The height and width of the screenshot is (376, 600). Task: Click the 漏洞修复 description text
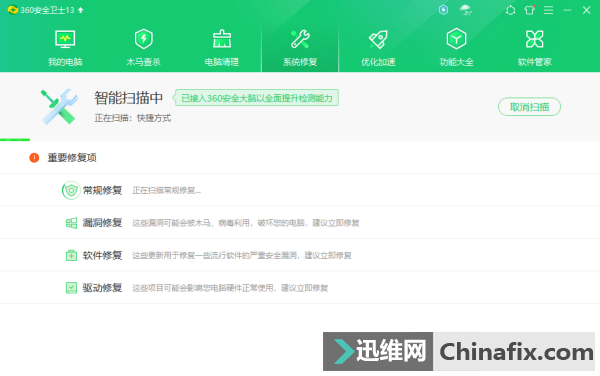246,223
